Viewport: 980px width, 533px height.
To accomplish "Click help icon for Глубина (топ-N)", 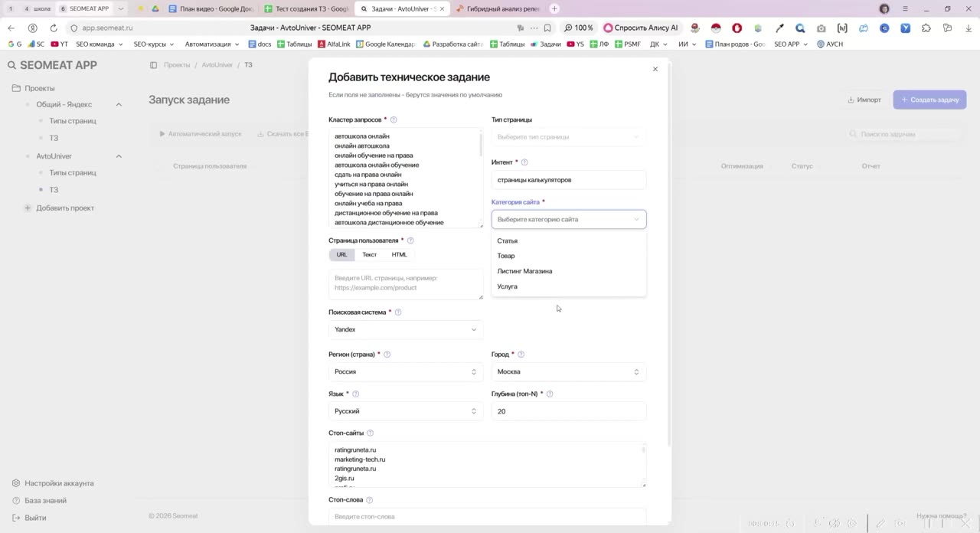I will click(x=550, y=394).
